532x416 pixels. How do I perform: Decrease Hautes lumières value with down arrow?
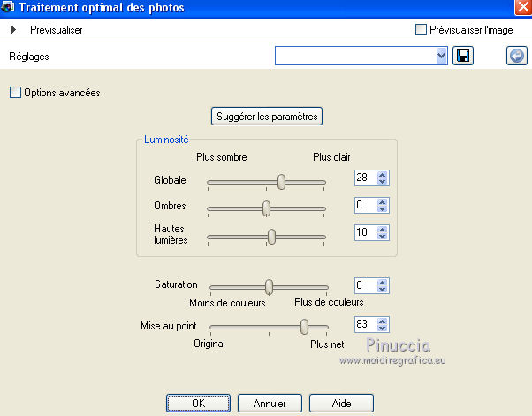click(x=382, y=237)
